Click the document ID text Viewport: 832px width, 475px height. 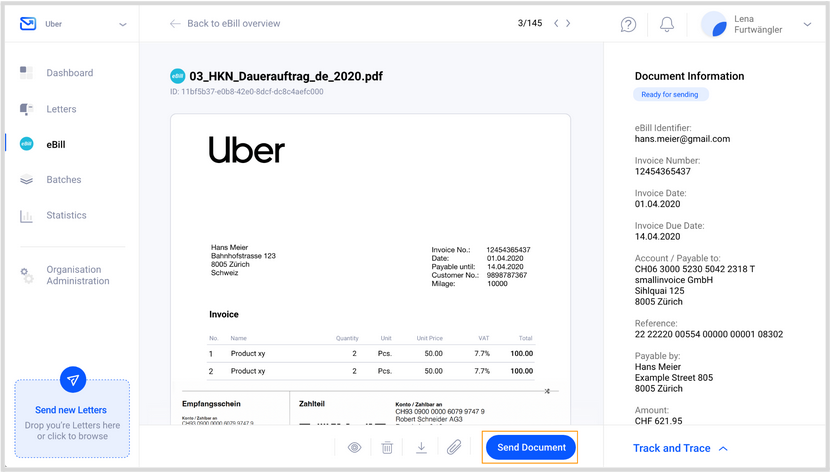pos(247,92)
